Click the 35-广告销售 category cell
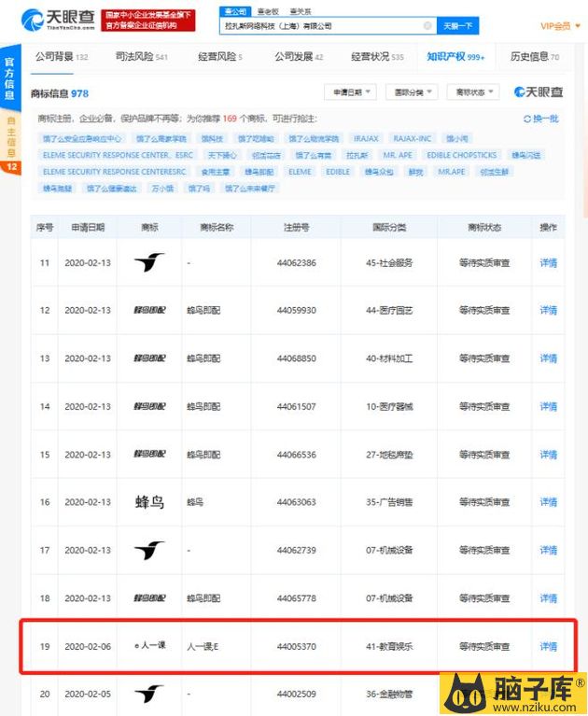 (389, 502)
